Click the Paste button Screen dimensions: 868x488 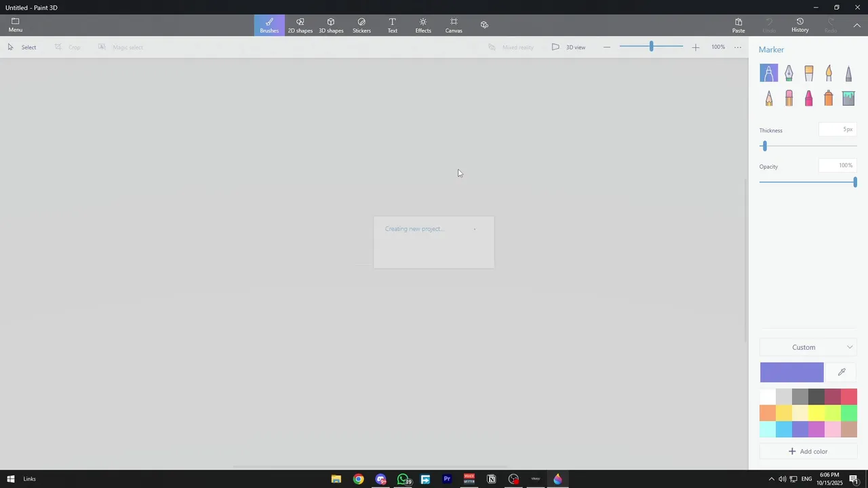click(x=738, y=25)
